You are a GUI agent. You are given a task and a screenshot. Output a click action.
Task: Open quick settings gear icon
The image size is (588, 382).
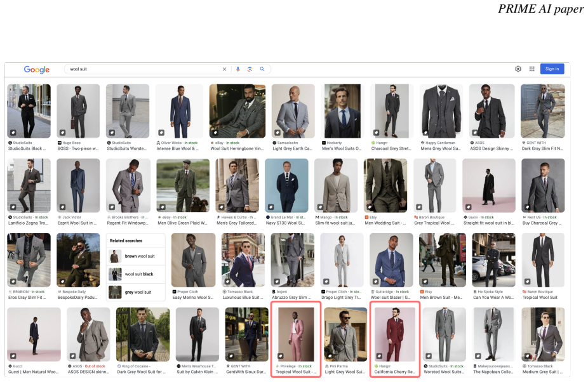pos(518,69)
